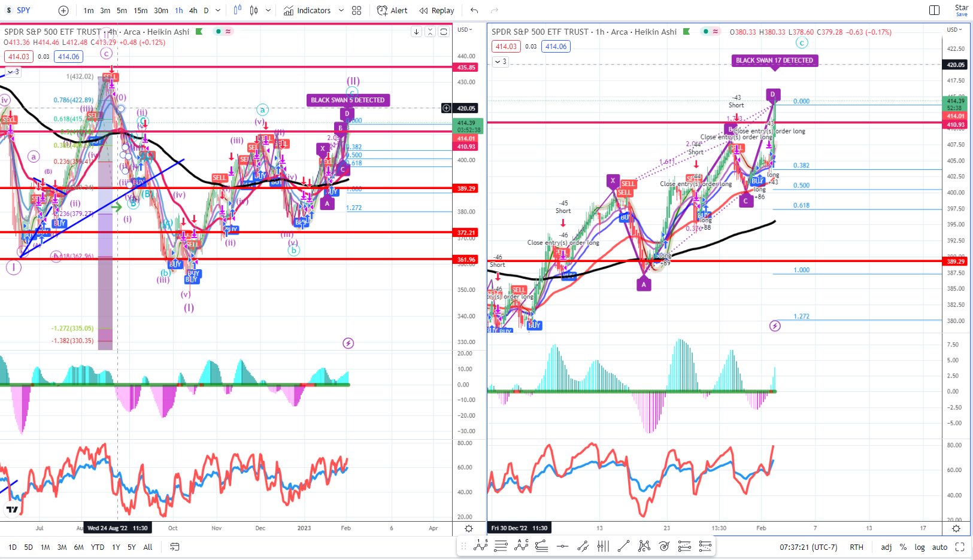
Task: Expand left chart indicator legend count 3
Action: tap(13, 72)
